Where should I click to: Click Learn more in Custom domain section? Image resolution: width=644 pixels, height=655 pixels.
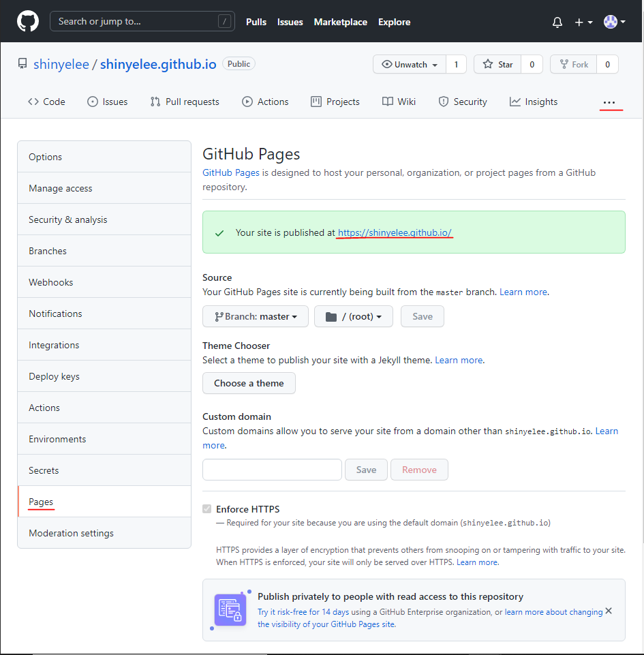(607, 431)
